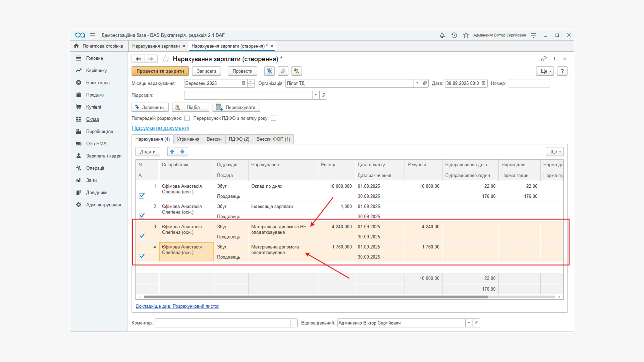The image size is (644, 362).
Task: Uncheck row 3 checkbox for Матеріальна допомога
Action: (x=142, y=236)
